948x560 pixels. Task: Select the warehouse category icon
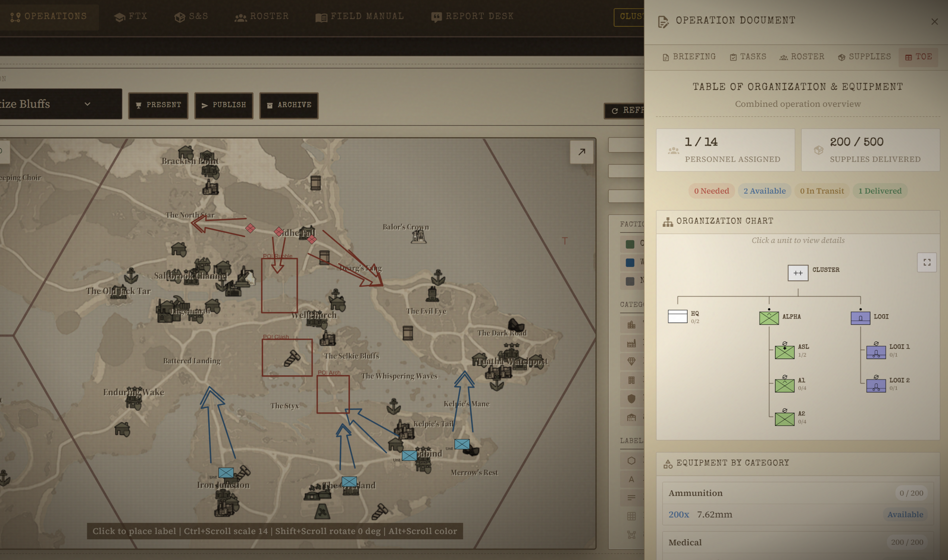pyautogui.click(x=631, y=417)
